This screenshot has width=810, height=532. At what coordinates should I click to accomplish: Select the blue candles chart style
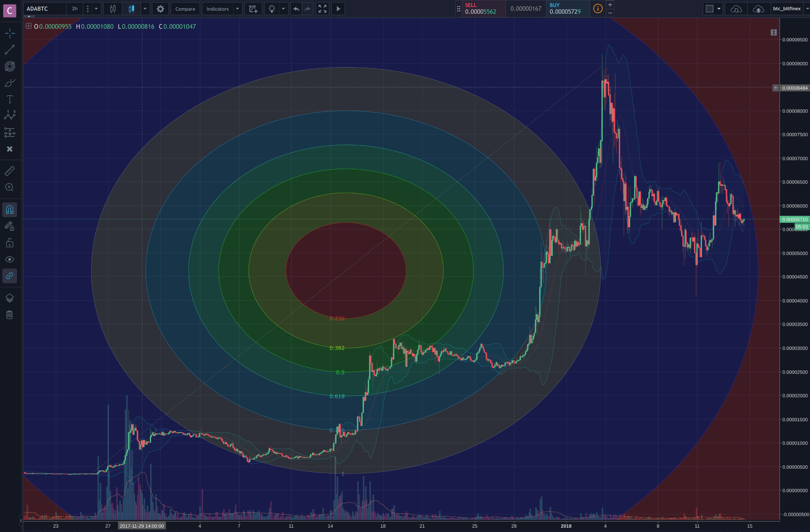tap(132, 8)
